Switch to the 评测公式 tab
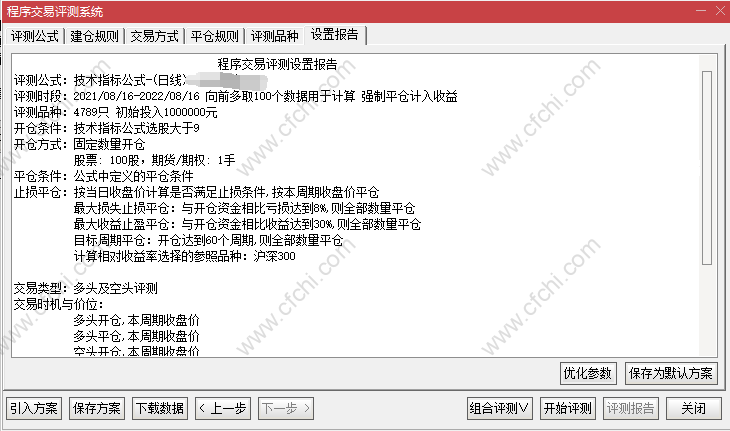 coord(35,36)
